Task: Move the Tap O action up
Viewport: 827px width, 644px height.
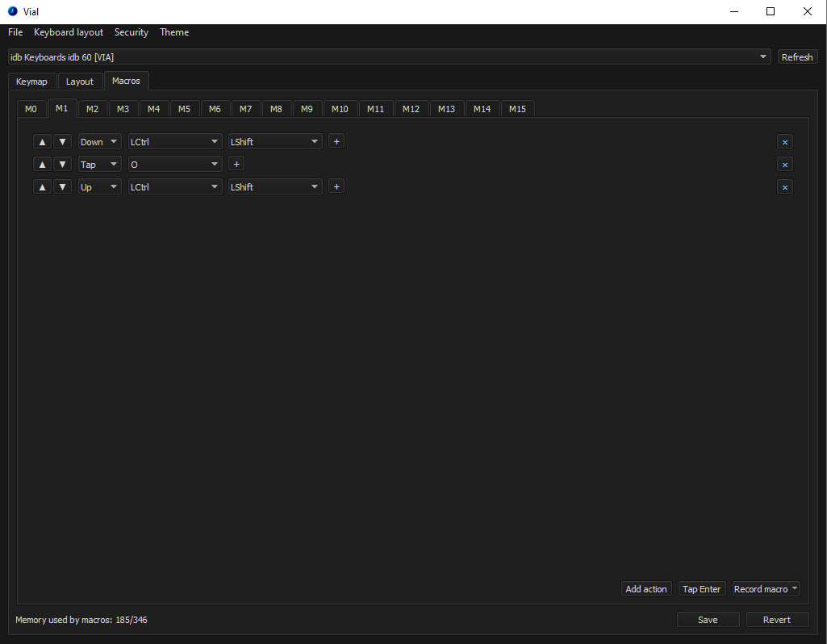Action: 42,164
